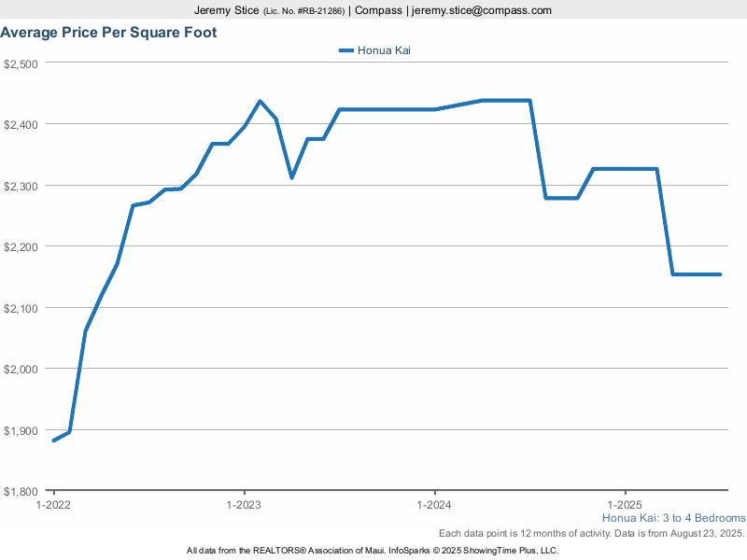Click the $2,100 y-axis label
747x560 pixels.
coord(21,308)
